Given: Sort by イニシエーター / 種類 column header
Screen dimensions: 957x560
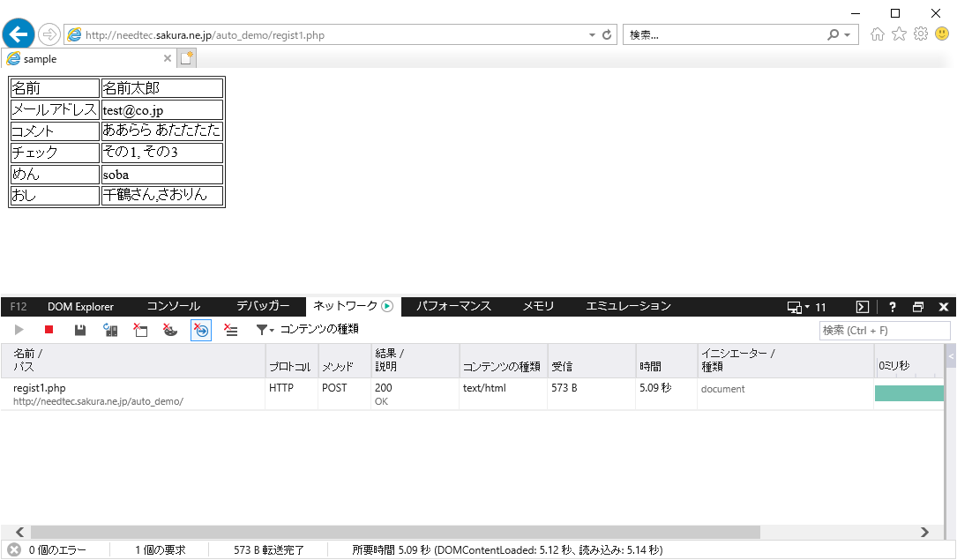Looking at the screenshot, I should 786,361.
